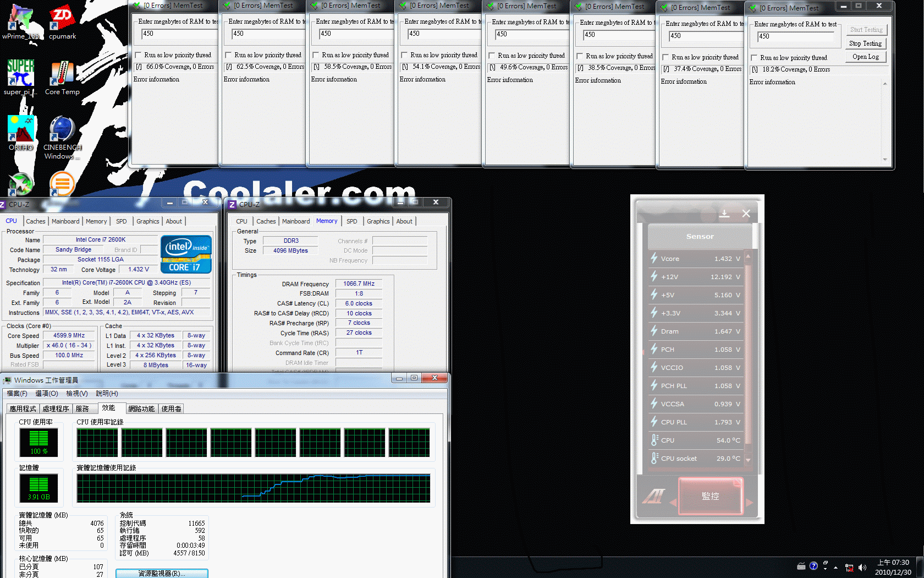Screen dimensions: 924x578
Task: Click right arrow beside the 監控 button
Action: pos(749,502)
